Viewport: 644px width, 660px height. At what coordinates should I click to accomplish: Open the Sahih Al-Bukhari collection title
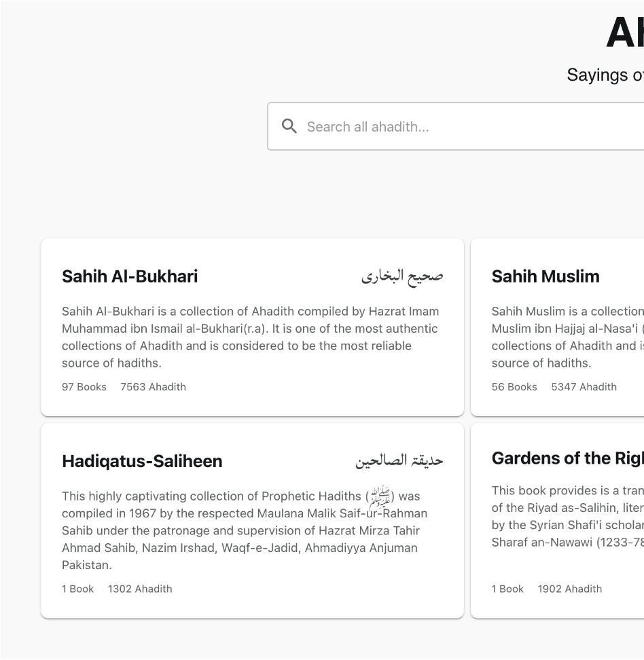coord(130,276)
